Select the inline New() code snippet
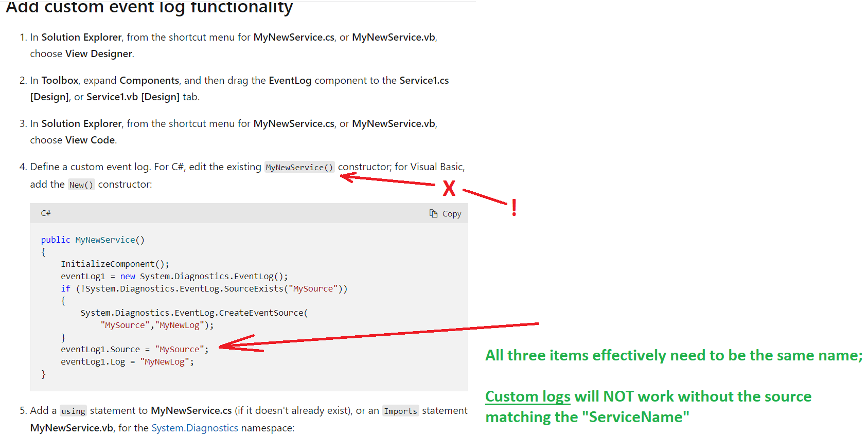This screenshot has height=436, width=868. point(81,184)
